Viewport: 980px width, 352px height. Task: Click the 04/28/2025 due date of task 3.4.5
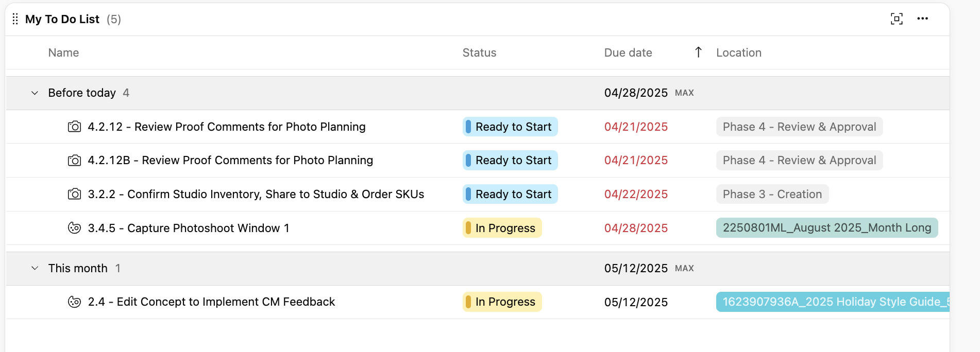pyautogui.click(x=636, y=228)
